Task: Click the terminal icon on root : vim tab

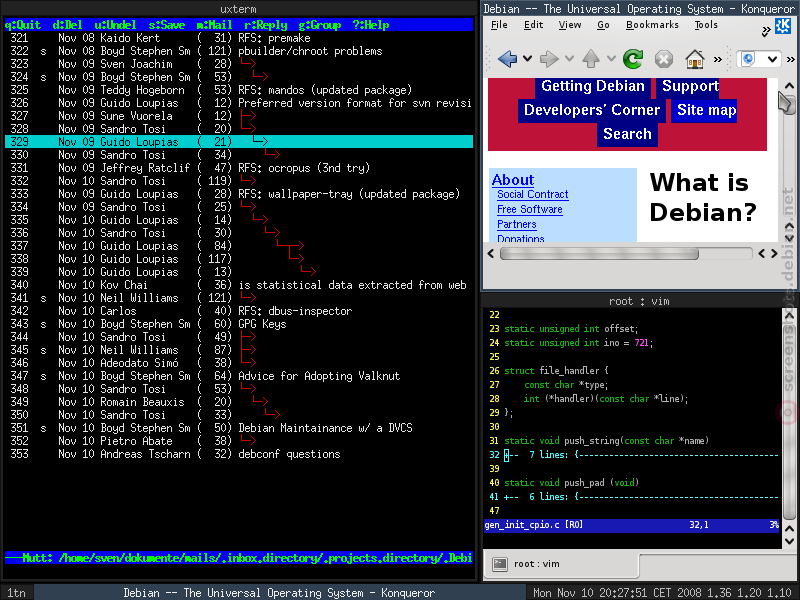Action: click(x=499, y=564)
